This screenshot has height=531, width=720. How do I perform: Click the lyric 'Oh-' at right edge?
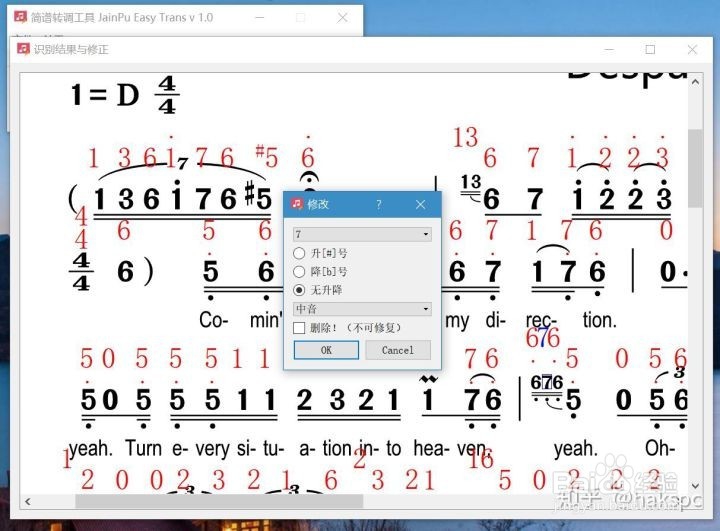pos(660,448)
